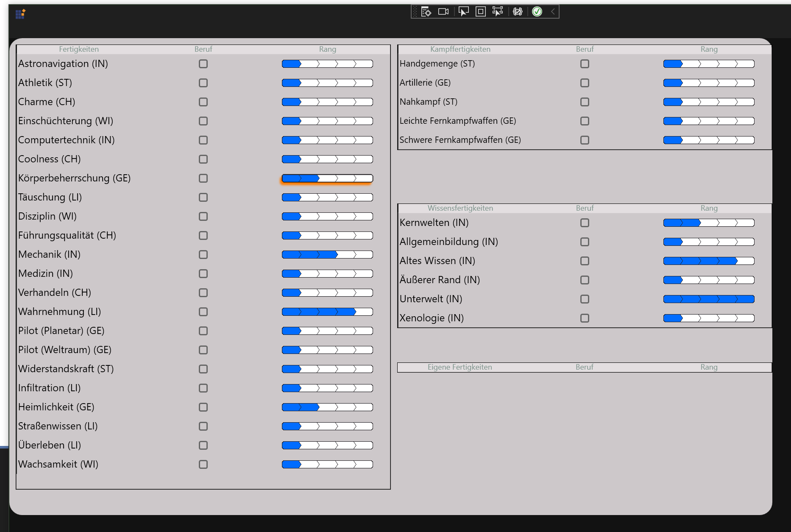
Task: Click the Kampffertigkeiten column header
Action: click(x=460, y=49)
